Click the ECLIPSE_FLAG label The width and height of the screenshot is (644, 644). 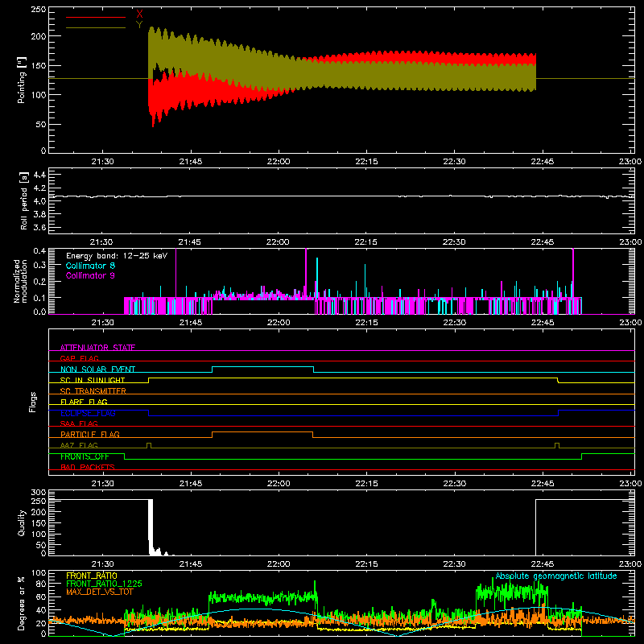(x=88, y=413)
